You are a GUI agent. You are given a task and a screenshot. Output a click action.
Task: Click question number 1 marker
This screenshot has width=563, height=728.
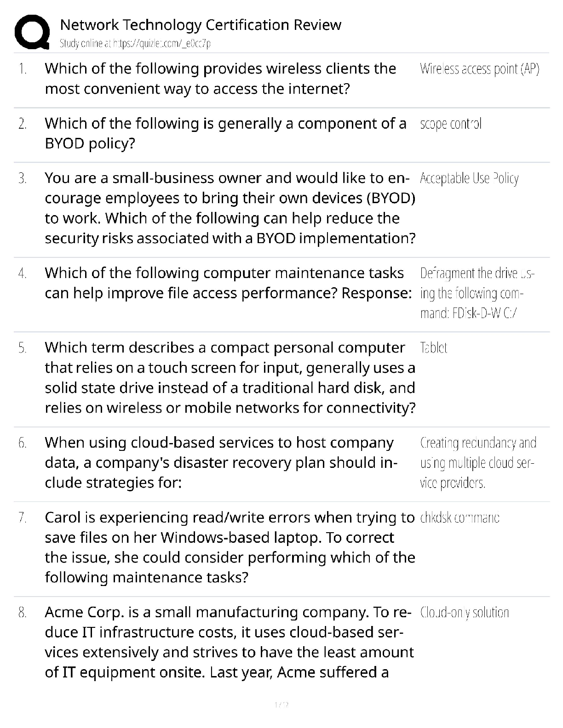coord(23,69)
